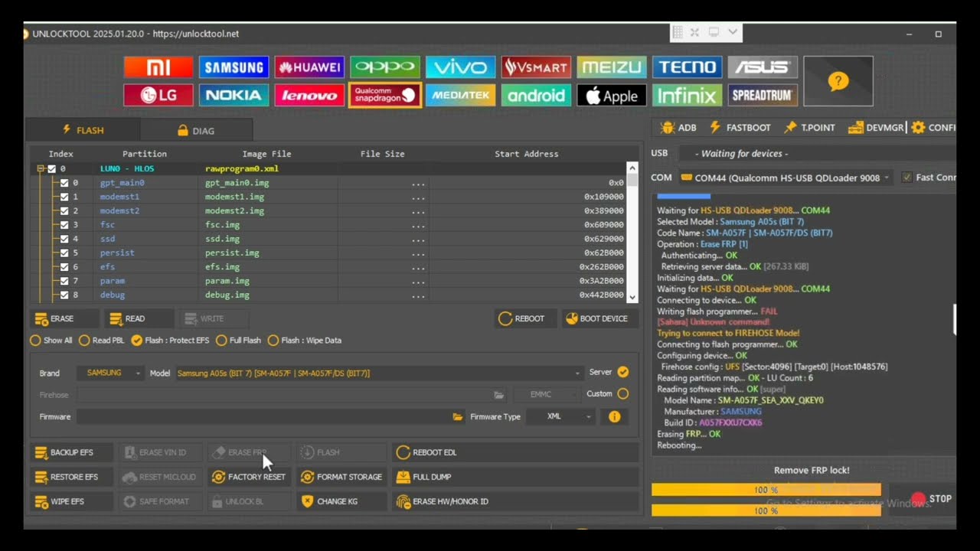Select the Tecno brand icon
Image resolution: width=980 pixels, height=551 pixels.
click(x=687, y=67)
